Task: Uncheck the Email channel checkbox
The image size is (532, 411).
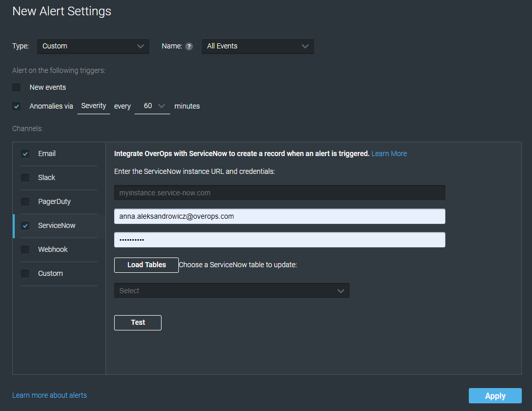Action: point(25,154)
